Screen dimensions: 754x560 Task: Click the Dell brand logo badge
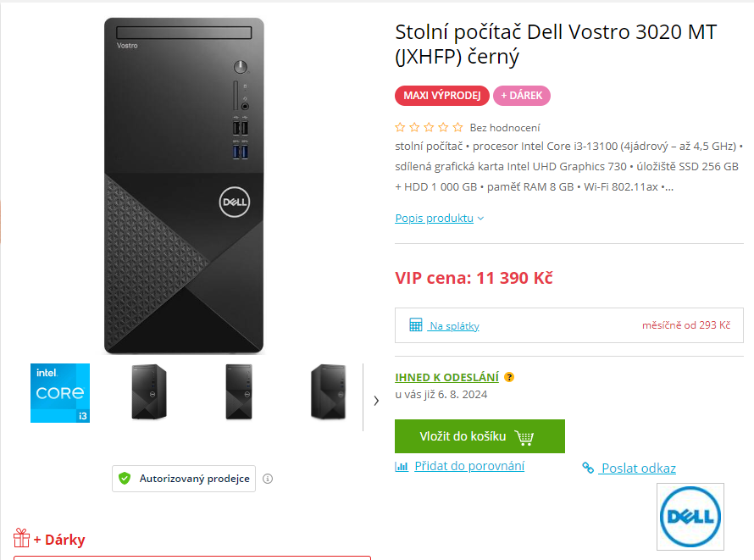[690, 517]
